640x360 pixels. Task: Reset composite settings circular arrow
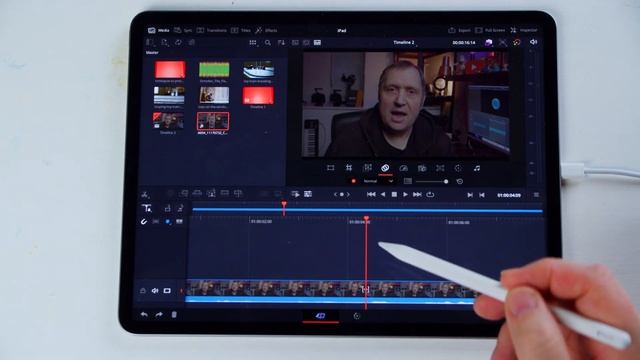pos(460,181)
